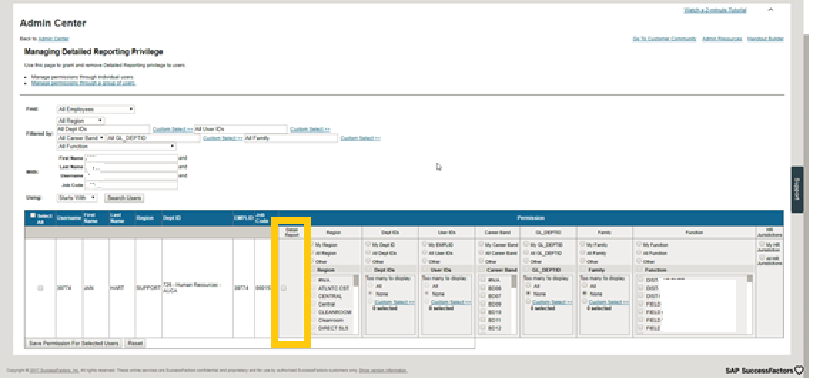Collapse the header using the top-right caret
813x378 pixels.
770,9
